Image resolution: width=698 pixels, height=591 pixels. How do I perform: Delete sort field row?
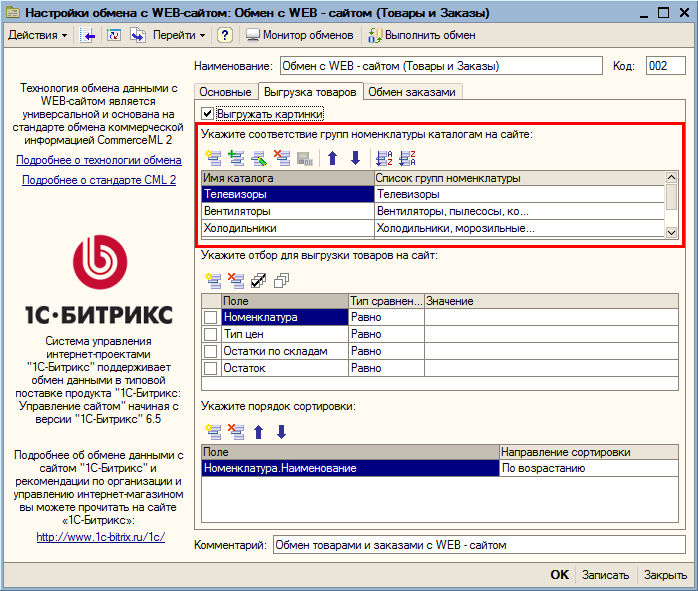236,432
